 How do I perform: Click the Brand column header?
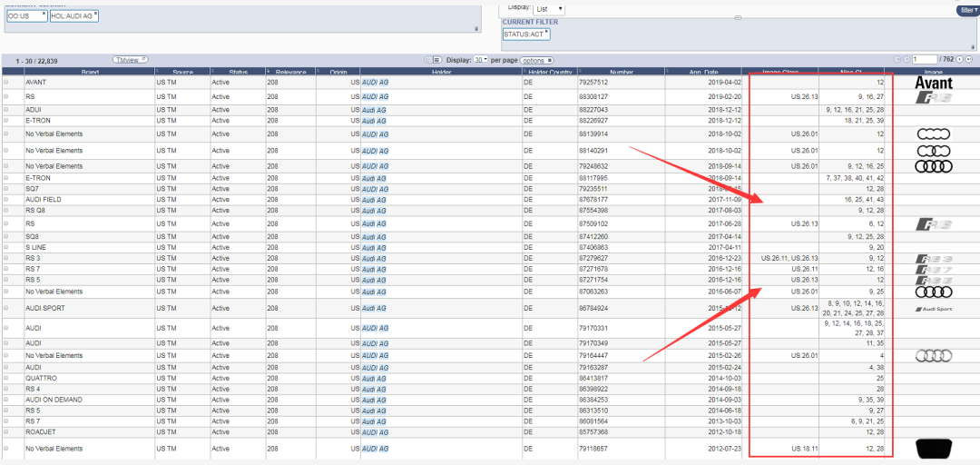tap(89, 72)
